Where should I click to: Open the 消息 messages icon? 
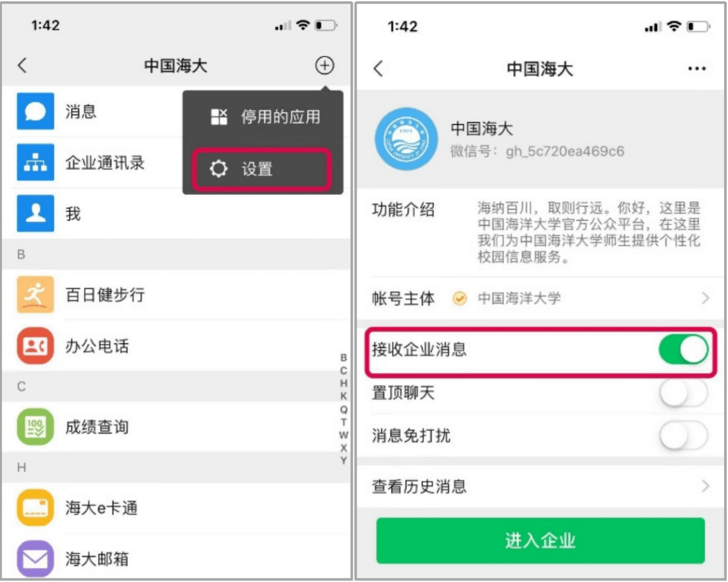click(35, 111)
